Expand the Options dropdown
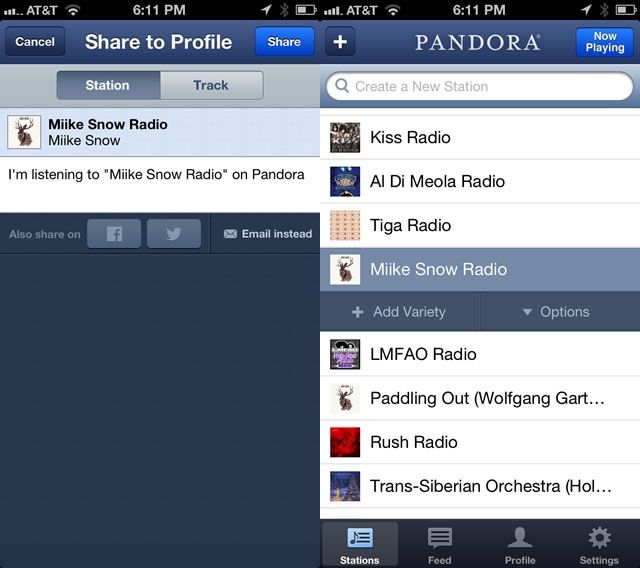This screenshot has width=640, height=568. [x=556, y=312]
